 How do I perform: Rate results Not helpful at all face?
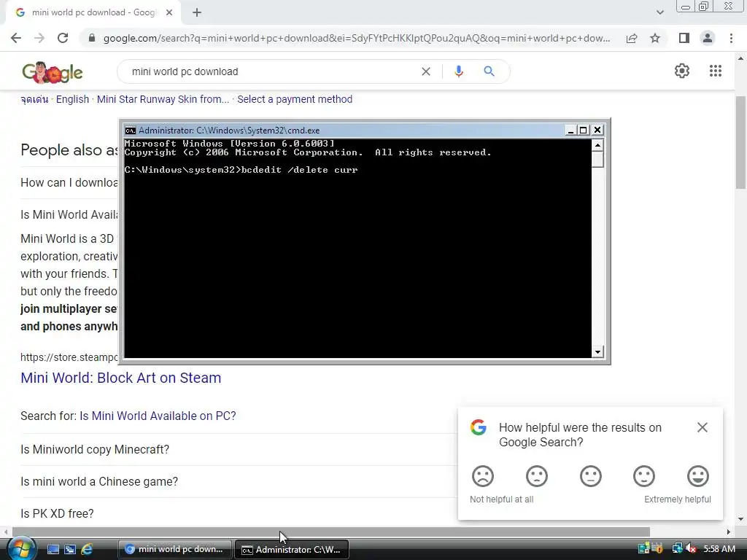[483, 476]
